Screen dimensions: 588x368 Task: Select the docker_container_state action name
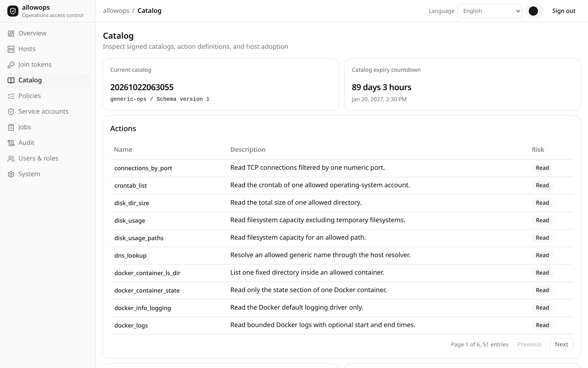(147, 290)
